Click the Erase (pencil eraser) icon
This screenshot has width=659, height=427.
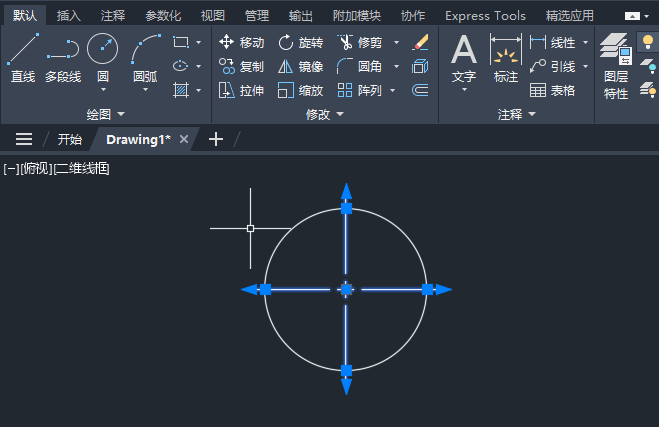coord(420,42)
